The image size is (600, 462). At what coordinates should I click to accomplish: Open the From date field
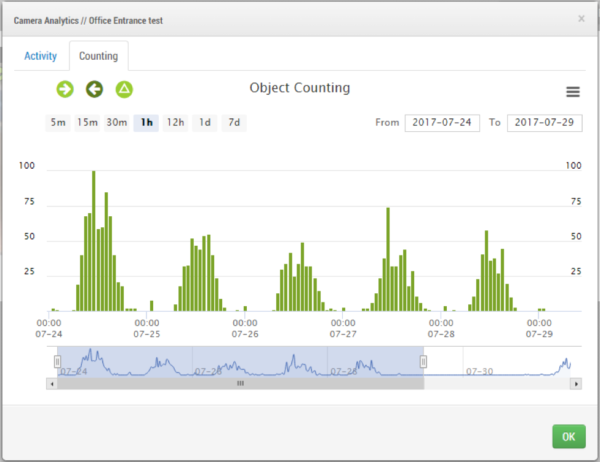(442, 123)
